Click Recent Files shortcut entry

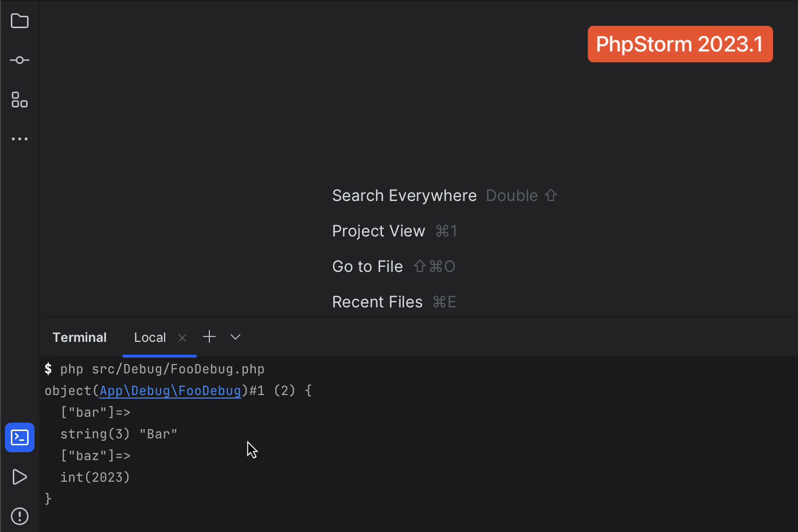point(377,301)
